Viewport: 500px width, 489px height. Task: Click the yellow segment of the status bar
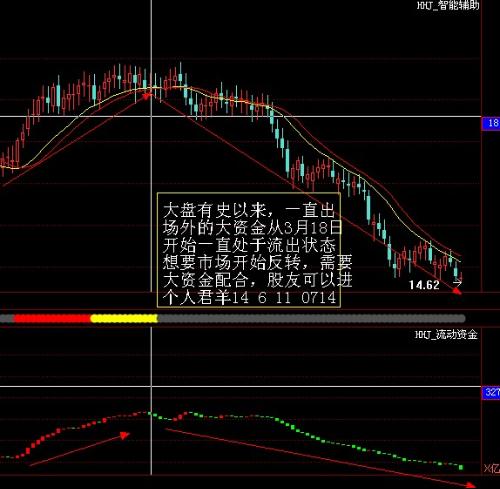[124, 319]
